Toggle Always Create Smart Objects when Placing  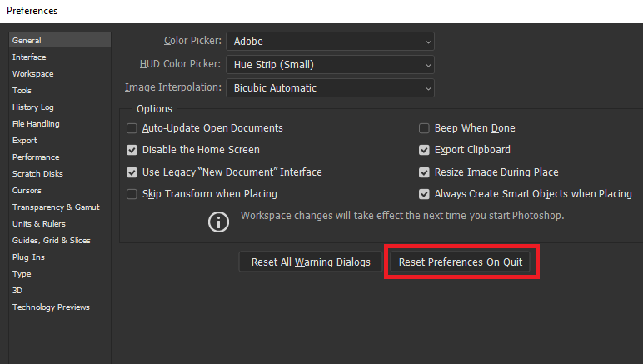(x=424, y=194)
